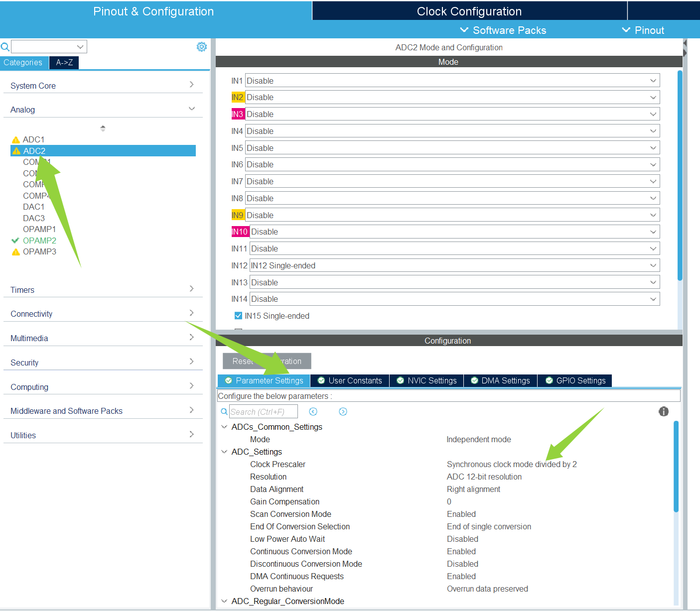This screenshot has height=612, width=700.
Task: Switch to the Pinout & Configuration tab
Action: 153,11
